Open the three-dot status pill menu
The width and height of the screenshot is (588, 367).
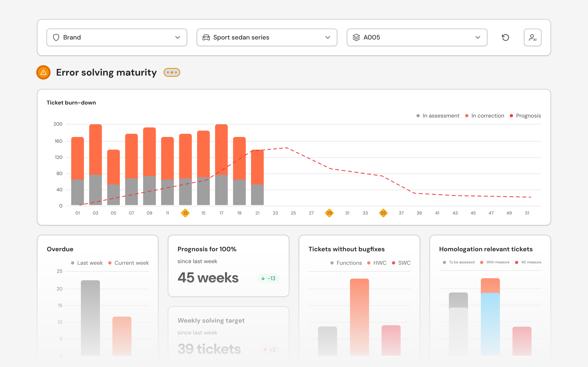172,72
